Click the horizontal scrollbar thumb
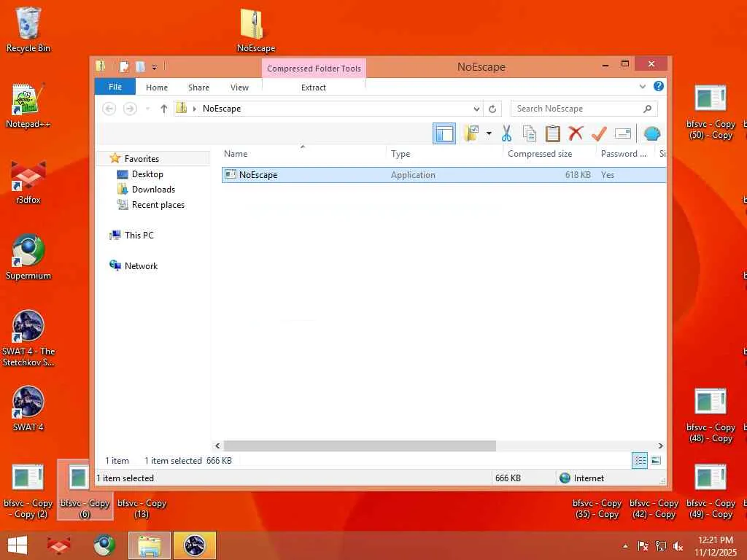 click(x=360, y=446)
